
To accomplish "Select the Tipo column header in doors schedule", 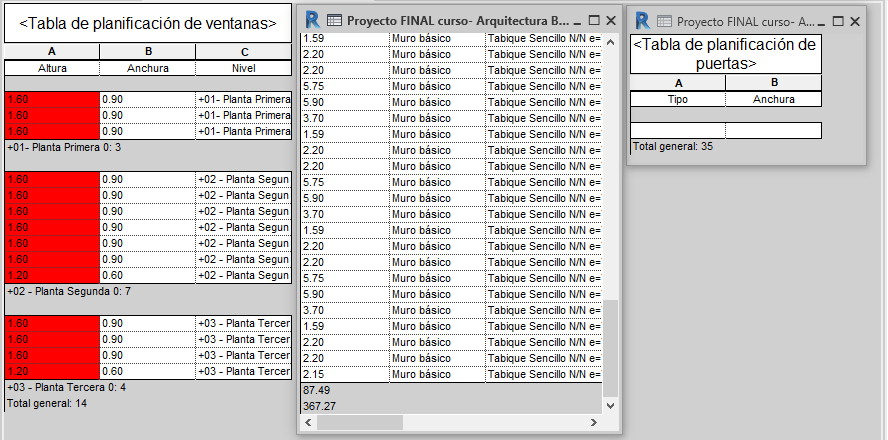I will pyautogui.click(x=677, y=99).
